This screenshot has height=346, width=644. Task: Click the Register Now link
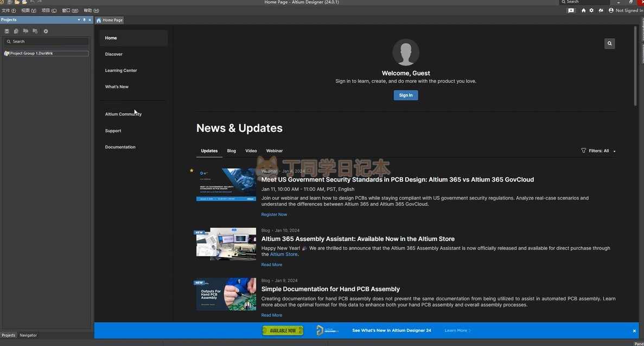[x=274, y=215]
